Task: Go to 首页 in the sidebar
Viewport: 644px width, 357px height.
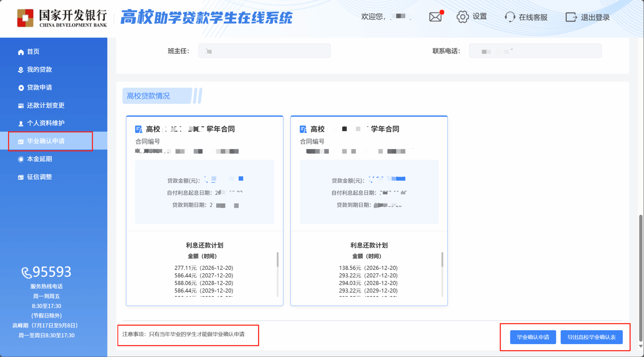Action: (33, 52)
